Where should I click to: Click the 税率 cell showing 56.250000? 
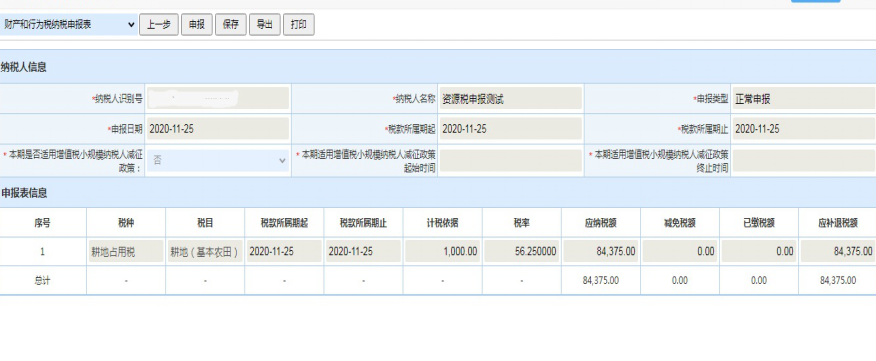(522, 251)
